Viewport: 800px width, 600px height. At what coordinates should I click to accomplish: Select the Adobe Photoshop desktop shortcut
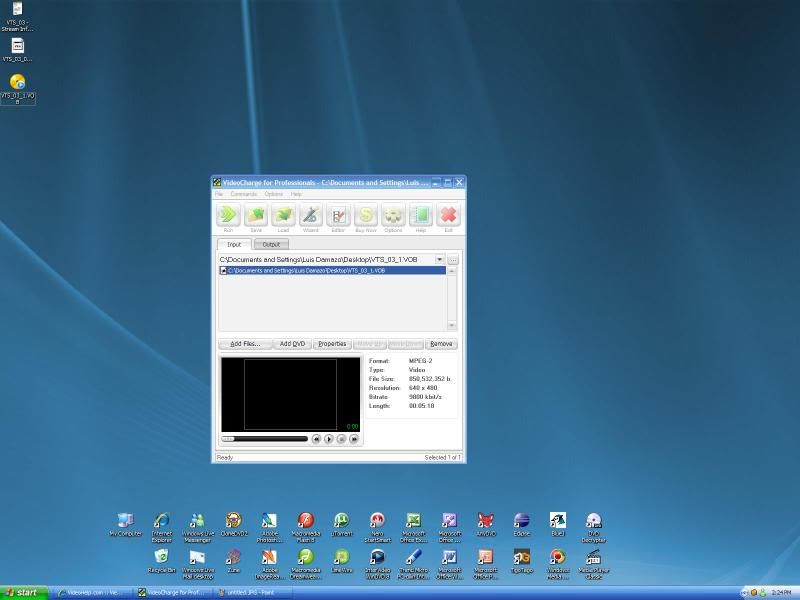269,528
